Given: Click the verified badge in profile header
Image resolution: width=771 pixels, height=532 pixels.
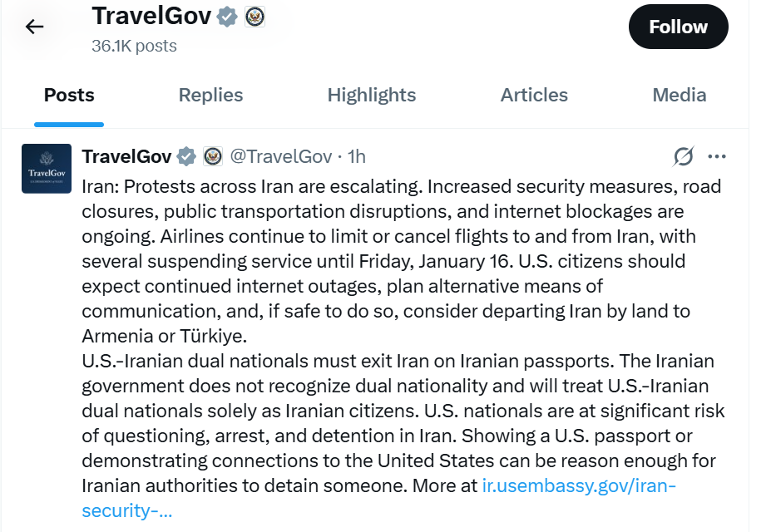Looking at the screenshot, I should pos(227,17).
